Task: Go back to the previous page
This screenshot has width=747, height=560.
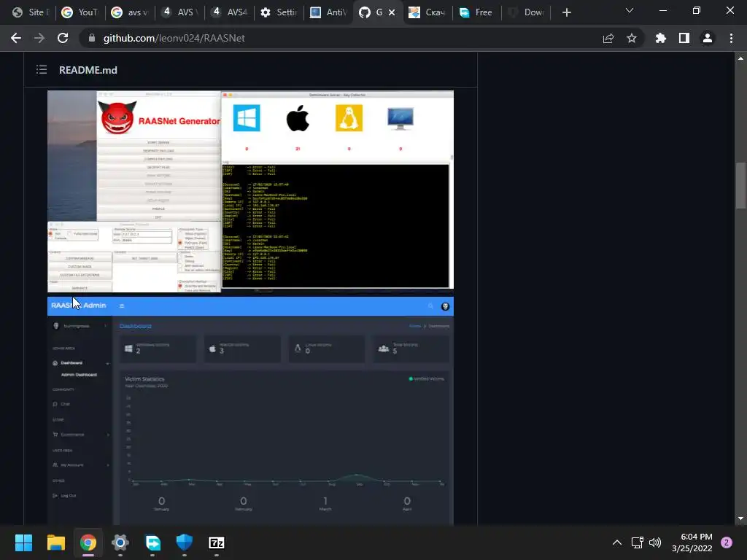Action: pos(16,38)
